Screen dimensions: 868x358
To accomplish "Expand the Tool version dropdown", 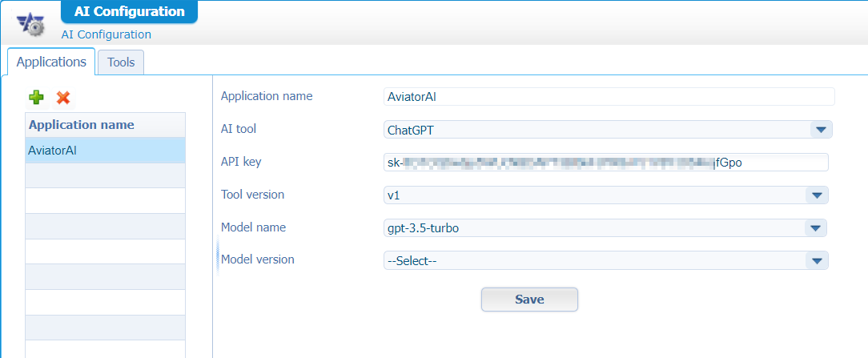I will (x=816, y=195).
